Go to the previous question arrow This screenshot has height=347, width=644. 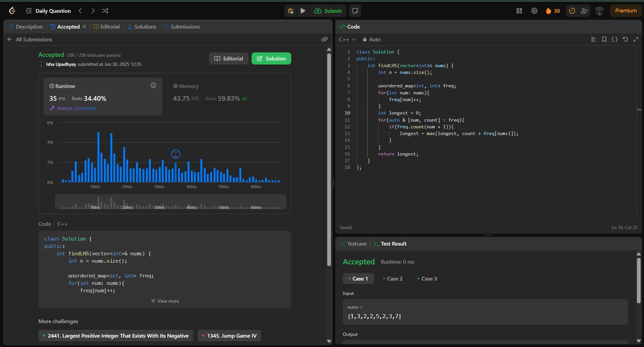point(80,10)
